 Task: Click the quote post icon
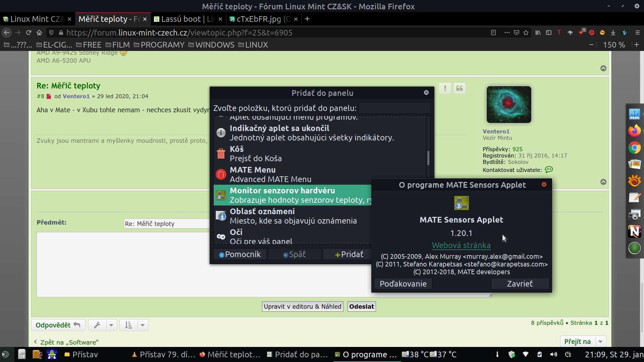(459, 88)
